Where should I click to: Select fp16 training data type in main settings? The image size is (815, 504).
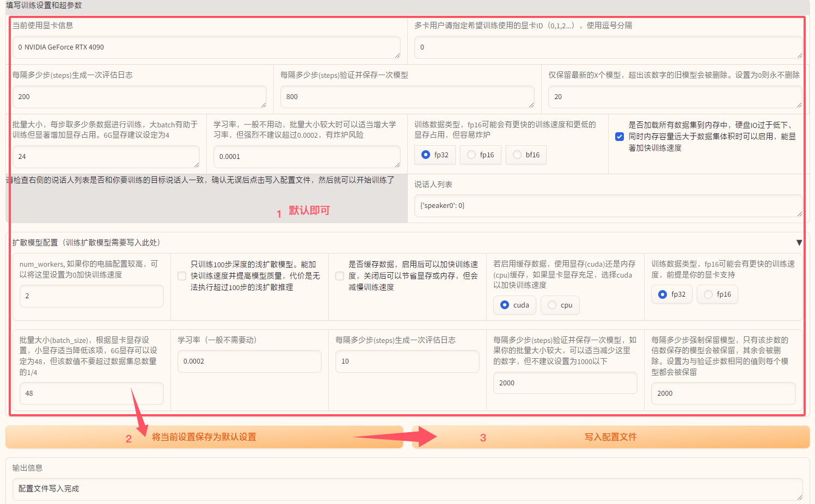point(471,155)
